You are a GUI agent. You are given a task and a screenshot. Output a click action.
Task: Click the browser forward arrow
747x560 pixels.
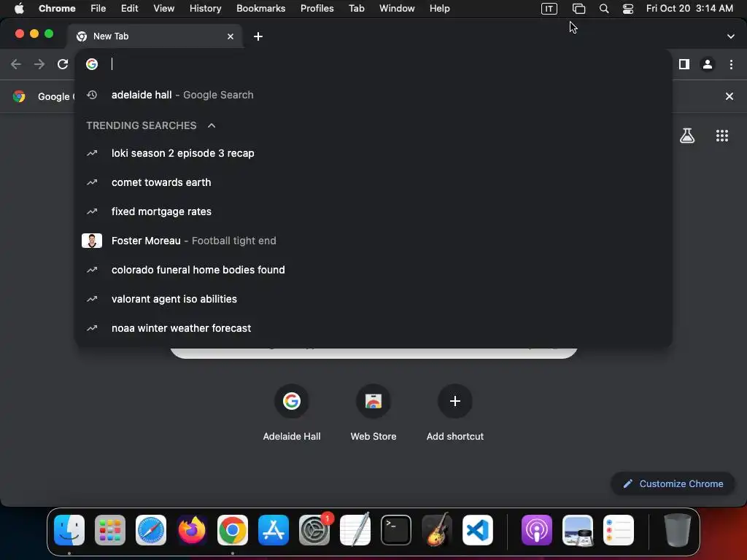(x=39, y=64)
